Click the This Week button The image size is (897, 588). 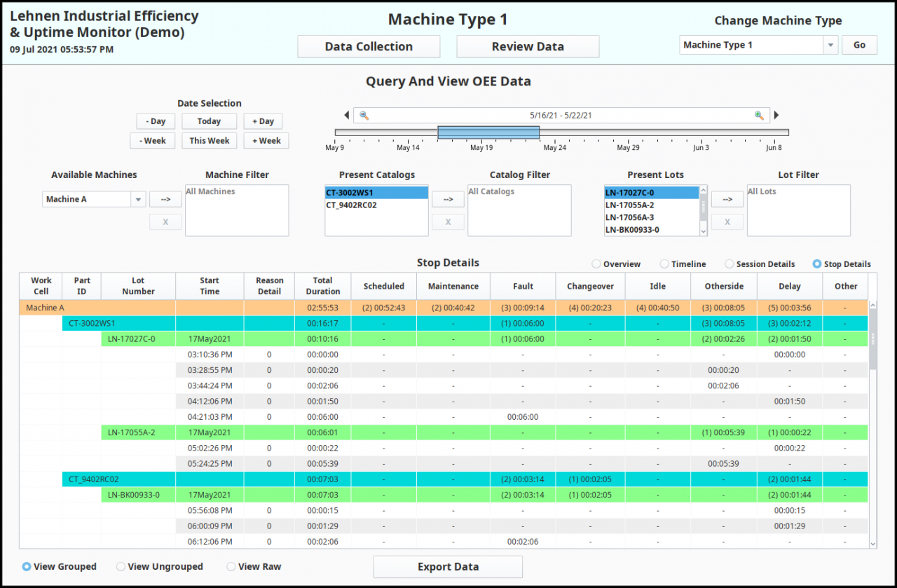click(209, 141)
